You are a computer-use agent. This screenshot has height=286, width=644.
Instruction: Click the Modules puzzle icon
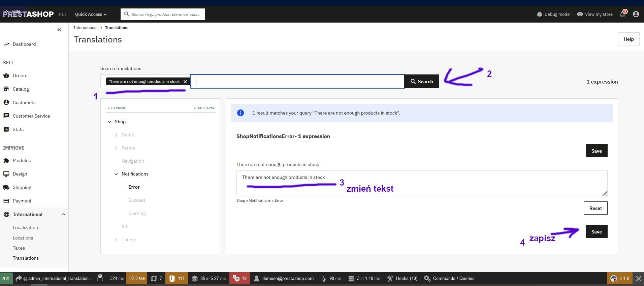(x=6, y=160)
